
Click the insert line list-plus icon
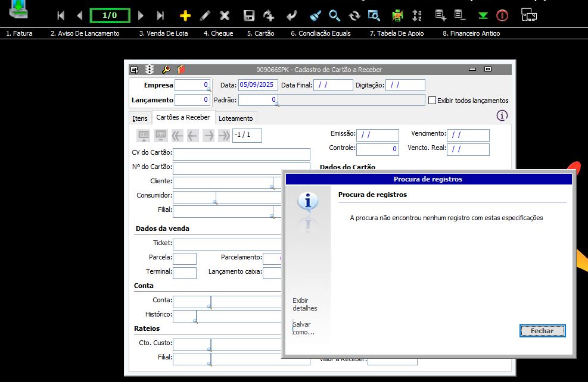[441, 15]
